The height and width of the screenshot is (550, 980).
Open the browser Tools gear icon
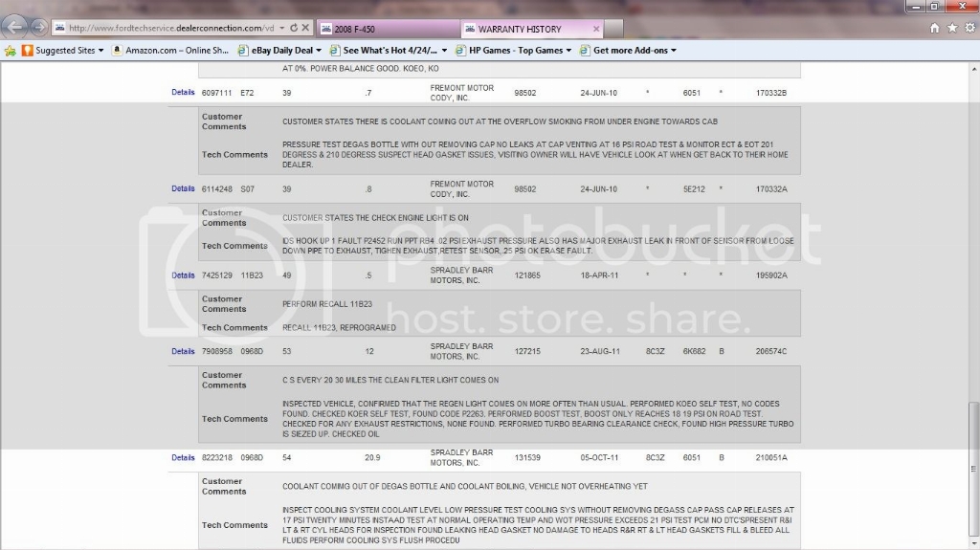click(970, 28)
